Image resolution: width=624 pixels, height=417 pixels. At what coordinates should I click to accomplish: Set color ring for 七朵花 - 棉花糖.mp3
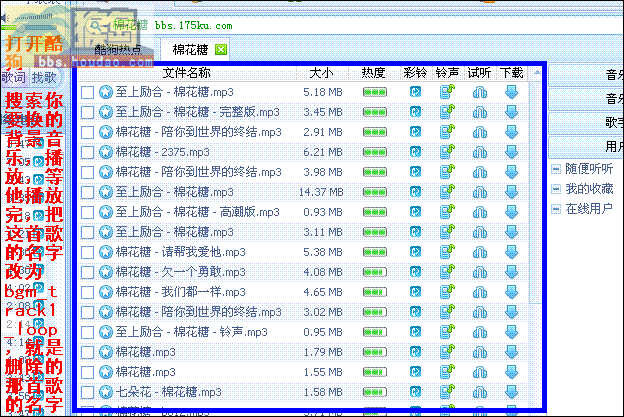coord(415,392)
